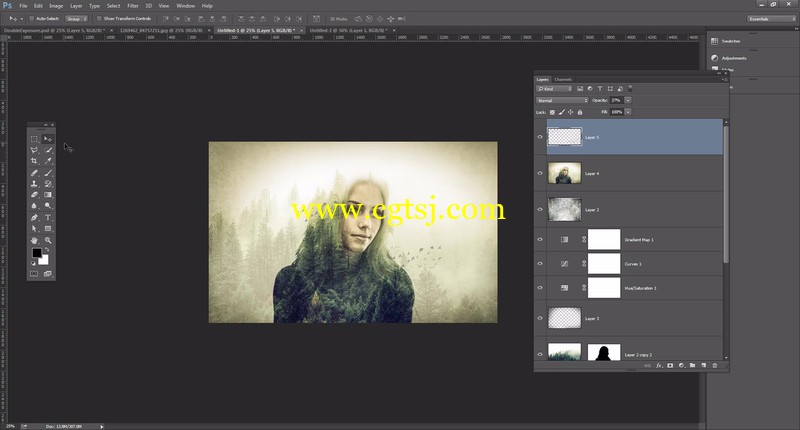Open the Window menu
The height and width of the screenshot is (430, 800).
185,6
